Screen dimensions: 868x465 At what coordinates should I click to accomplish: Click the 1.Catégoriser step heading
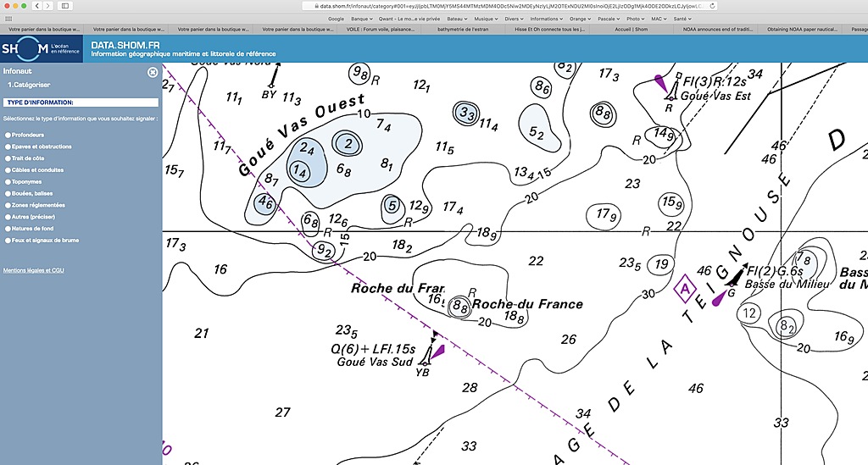click(x=29, y=86)
